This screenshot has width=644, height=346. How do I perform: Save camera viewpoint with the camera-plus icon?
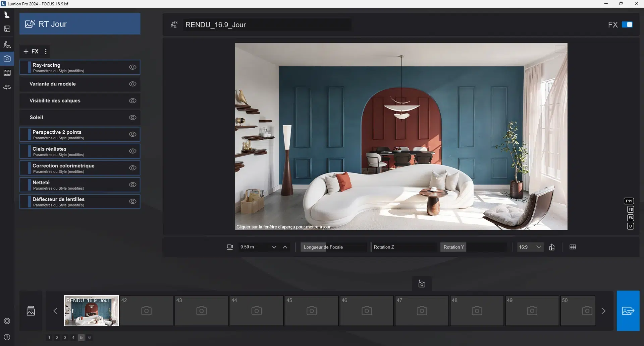click(x=422, y=284)
